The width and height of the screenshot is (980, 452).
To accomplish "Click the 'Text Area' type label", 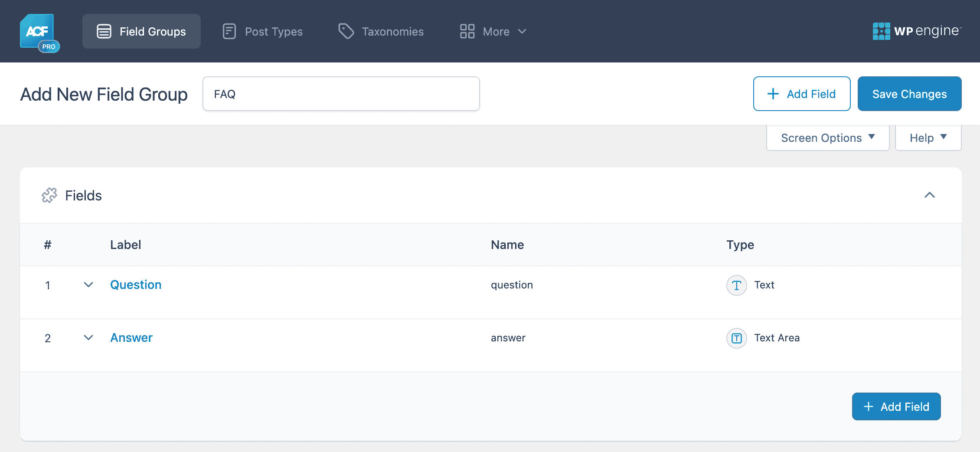I will point(777,338).
